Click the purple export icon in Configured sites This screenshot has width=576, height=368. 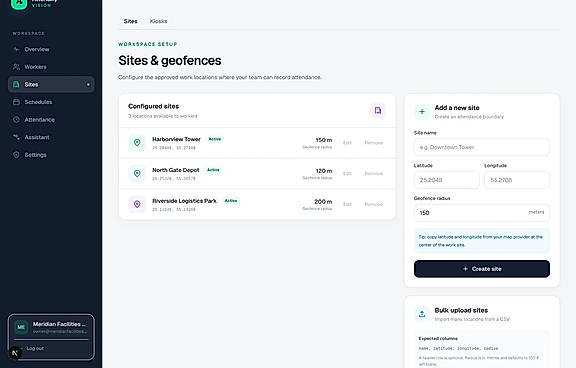(x=378, y=111)
